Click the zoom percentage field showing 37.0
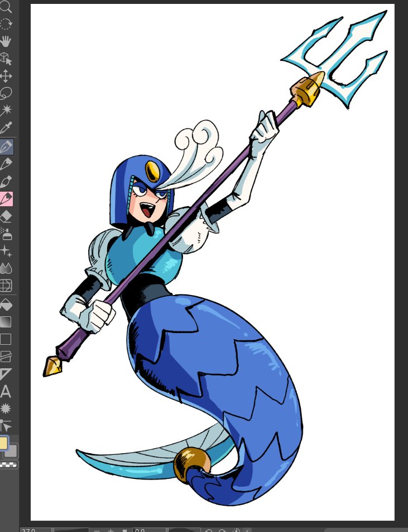This screenshot has height=532, width=408. [36, 530]
